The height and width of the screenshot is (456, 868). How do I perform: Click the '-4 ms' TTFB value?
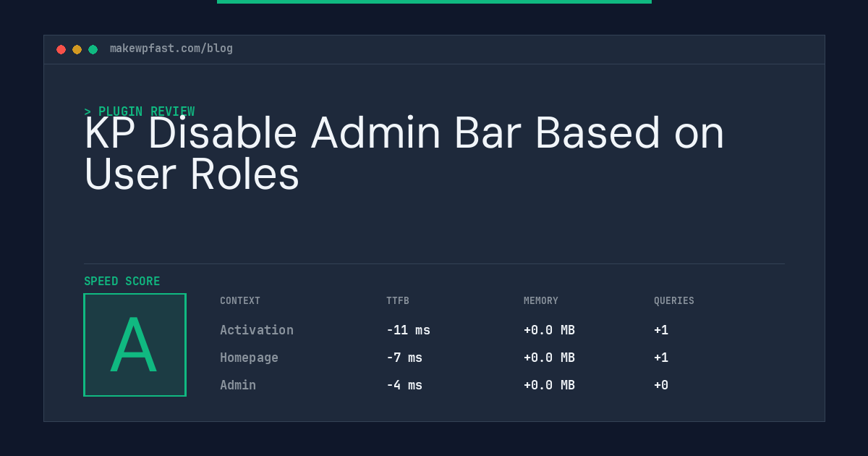tap(404, 385)
